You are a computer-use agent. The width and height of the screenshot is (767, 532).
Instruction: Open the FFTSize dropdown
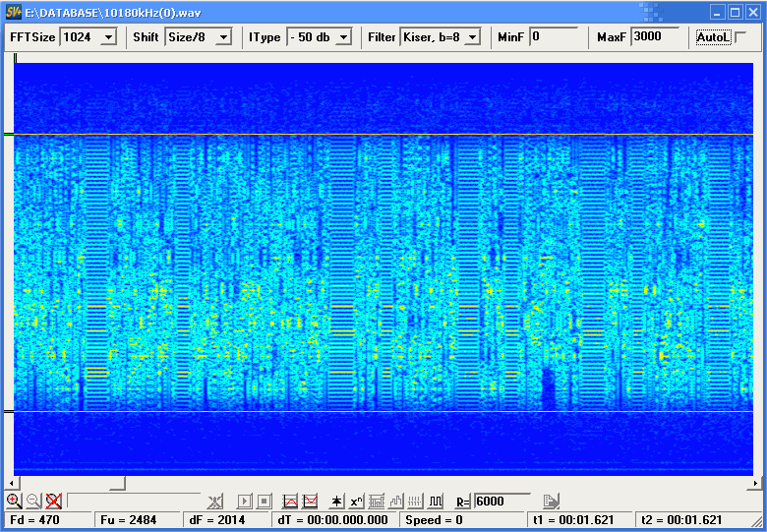[108, 37]
